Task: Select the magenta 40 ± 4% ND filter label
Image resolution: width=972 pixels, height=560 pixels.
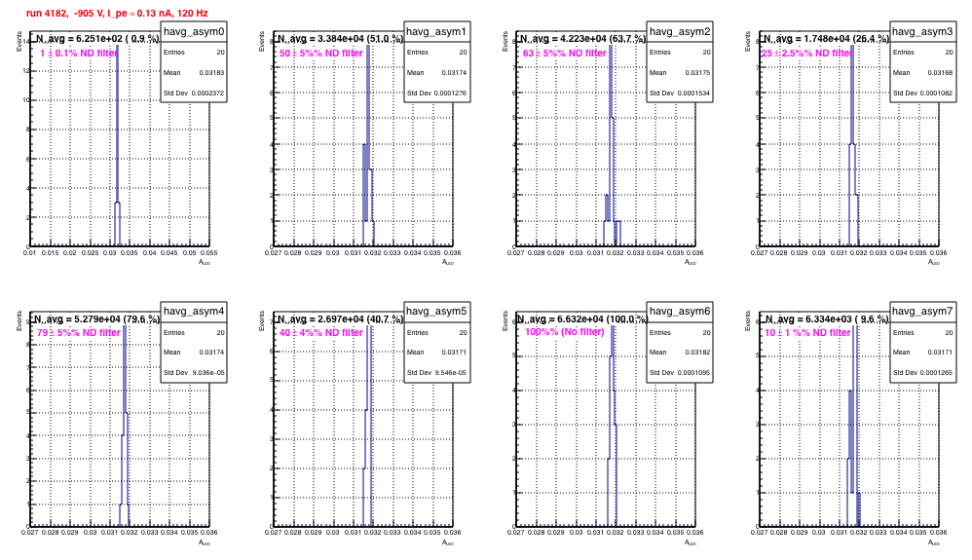Action: click(321, 333)
